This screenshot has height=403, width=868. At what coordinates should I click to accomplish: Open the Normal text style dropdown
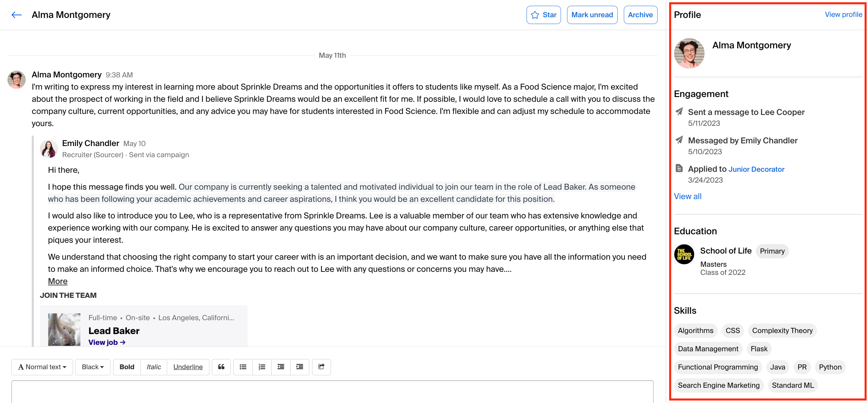[x=42, y=367]
